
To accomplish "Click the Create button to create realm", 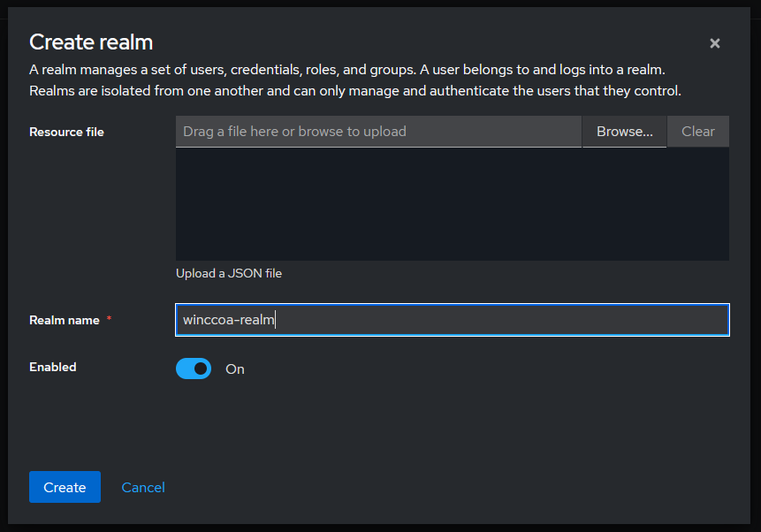I will 65,487.
